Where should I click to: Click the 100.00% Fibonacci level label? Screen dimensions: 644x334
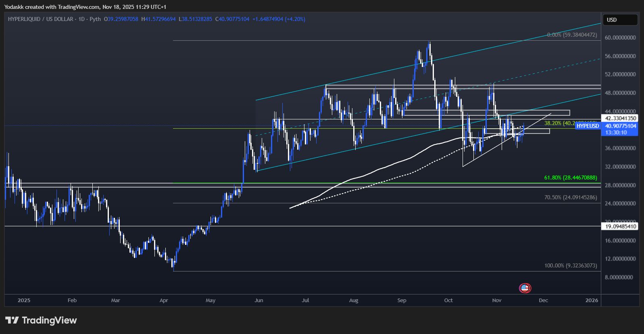pyautogui.click(x=570, y=265)
